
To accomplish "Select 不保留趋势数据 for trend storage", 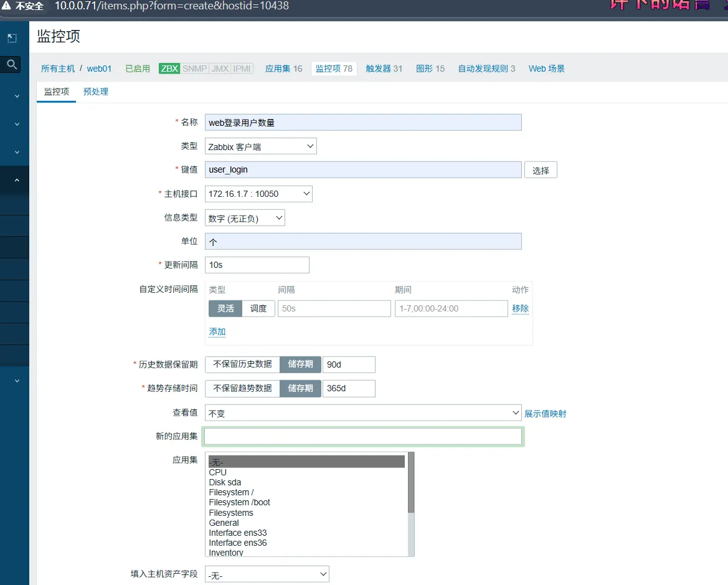I will pyautogui.click(x=242, y=388).
